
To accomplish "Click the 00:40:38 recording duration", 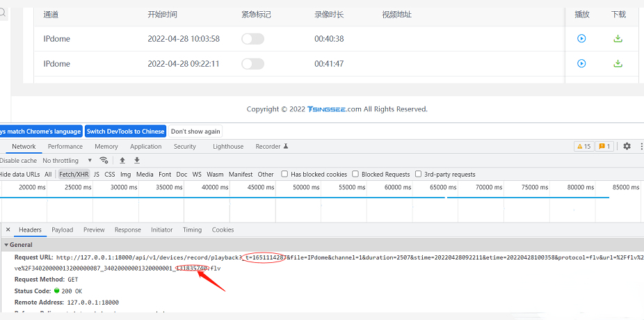I will click(330, 39).
